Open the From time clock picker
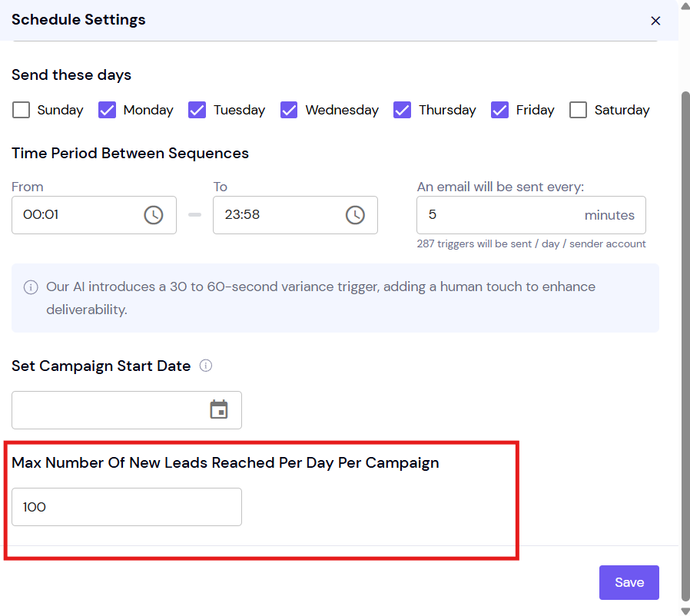 pos(154,215)
